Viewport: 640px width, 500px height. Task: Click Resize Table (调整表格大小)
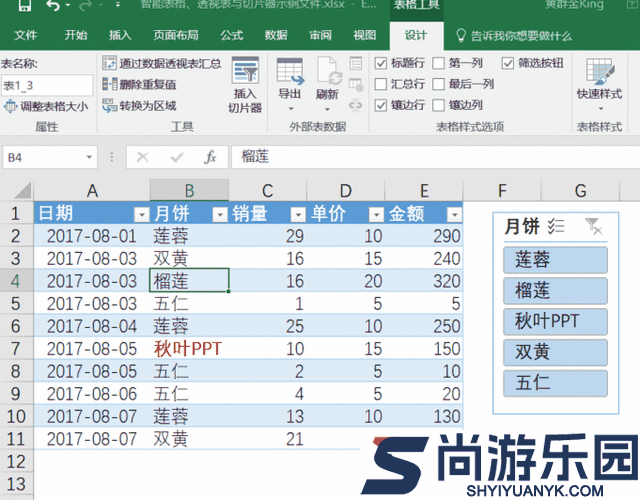tap(46, 107)
